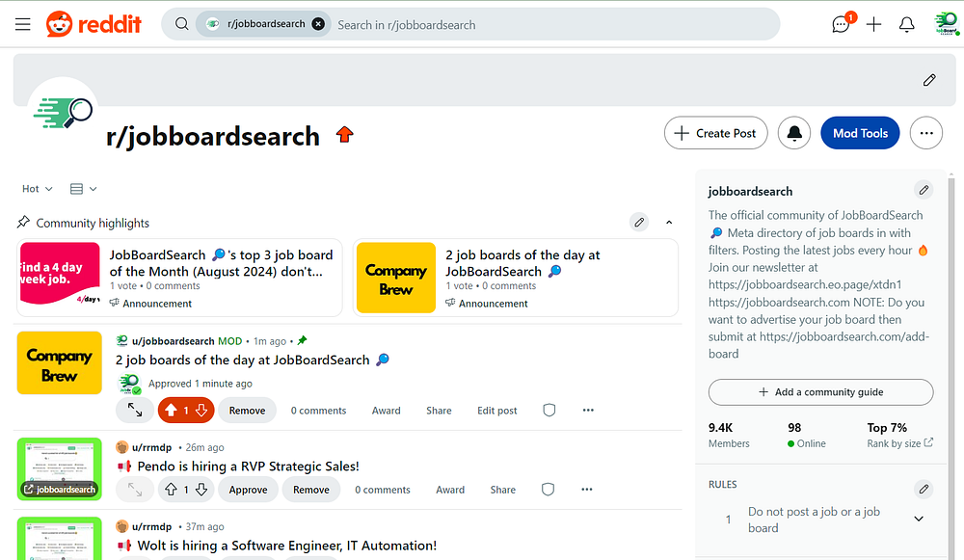Collapse the Community highlights section
Screen dimensions: 964x560
(x=669, y=222)
